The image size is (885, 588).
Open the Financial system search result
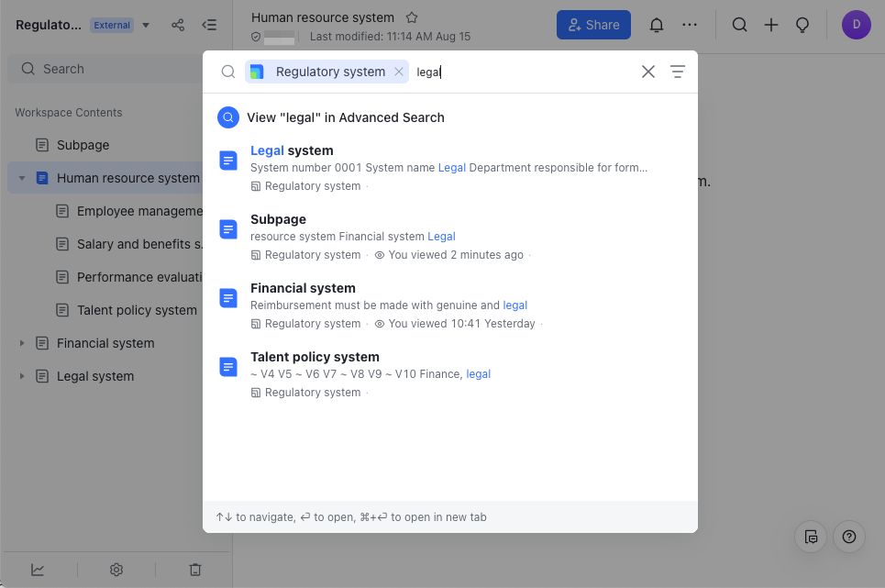tap(450, 305)
